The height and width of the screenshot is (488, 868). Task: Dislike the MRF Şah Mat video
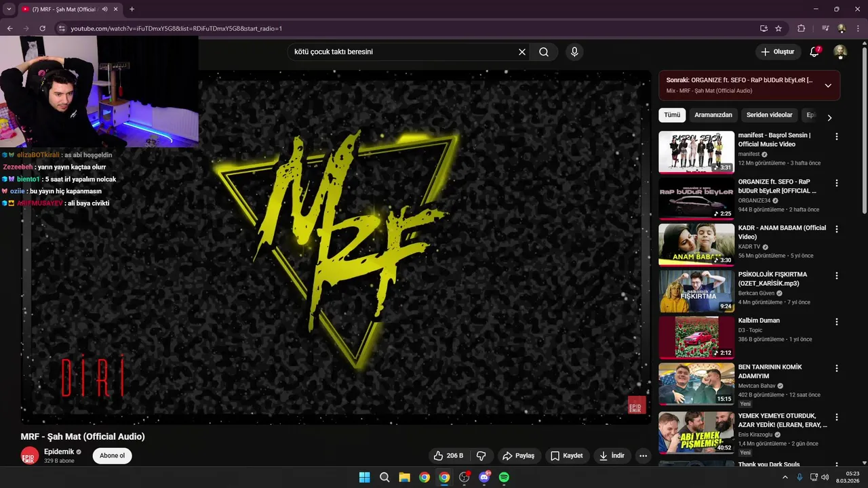coord(481,455)
